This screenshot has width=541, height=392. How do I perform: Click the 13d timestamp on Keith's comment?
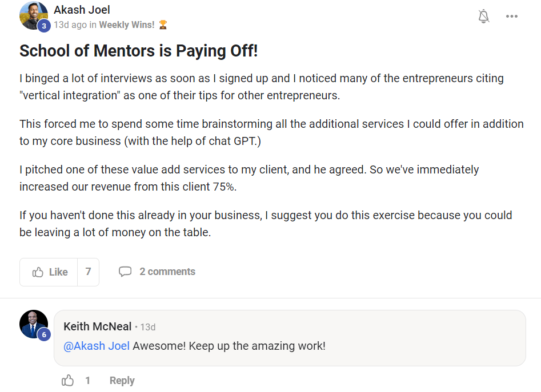pos(148,327)
